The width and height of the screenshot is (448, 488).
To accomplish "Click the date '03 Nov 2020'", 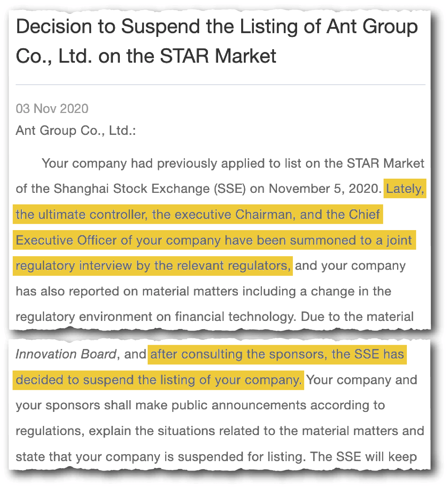I will [x=52, y=109].
